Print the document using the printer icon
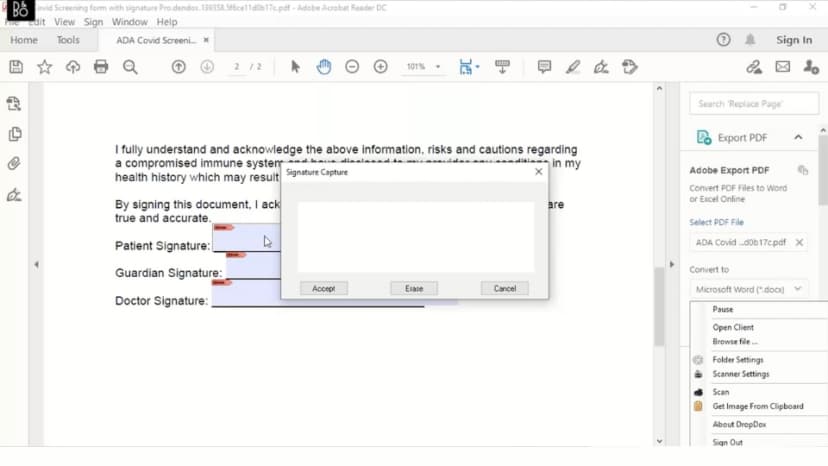The width and height of the screenshot is (828, 466). click(101, 67)
